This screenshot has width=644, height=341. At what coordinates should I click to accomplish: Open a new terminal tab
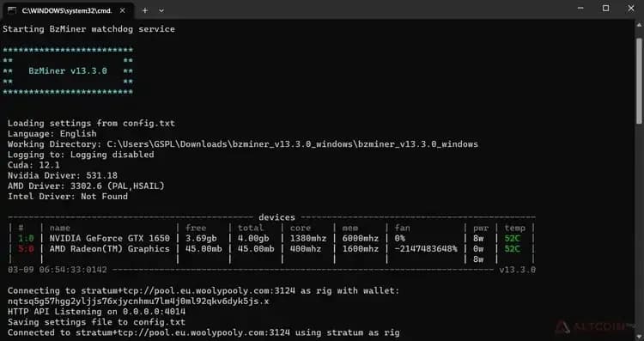coord(144,10)
